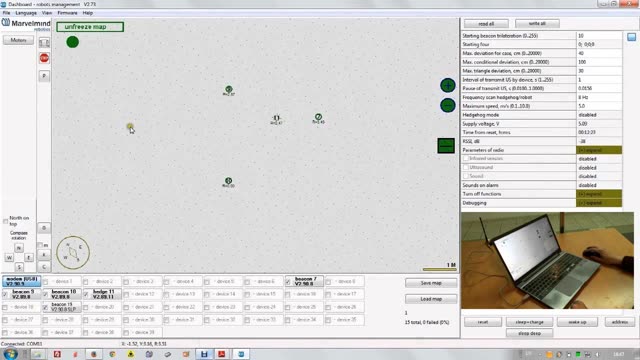
Task: Click the blue window icon beside the settings table
Action: (x=631, y=37)
